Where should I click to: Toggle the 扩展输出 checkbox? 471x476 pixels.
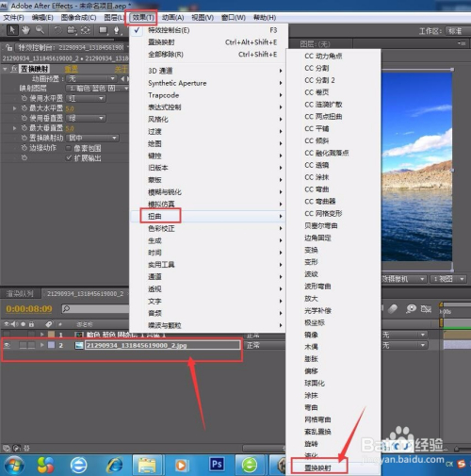click(68, 157)
